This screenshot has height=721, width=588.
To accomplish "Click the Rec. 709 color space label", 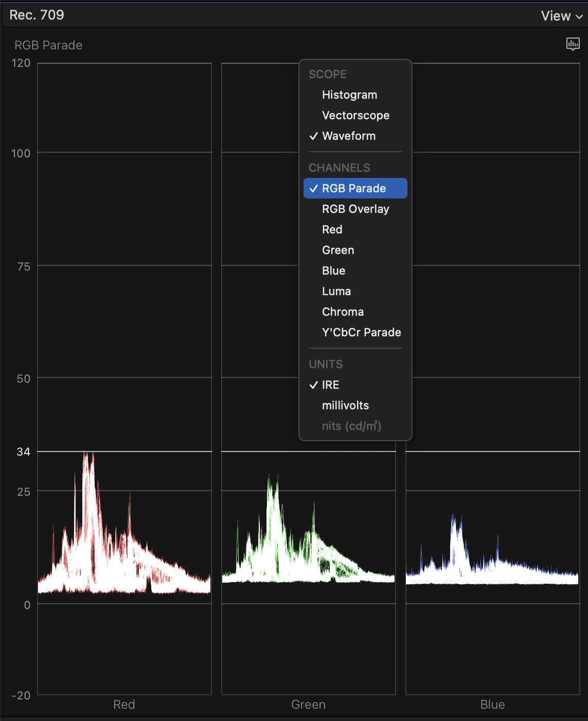I will coord(37,15).
